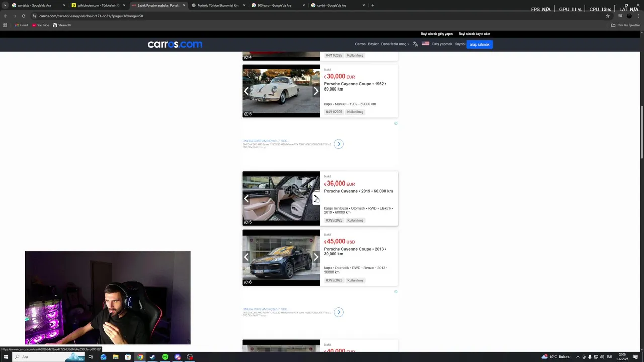Click the blue "araç satmak" button
644x362 pixels.
(x=479, y=44)
